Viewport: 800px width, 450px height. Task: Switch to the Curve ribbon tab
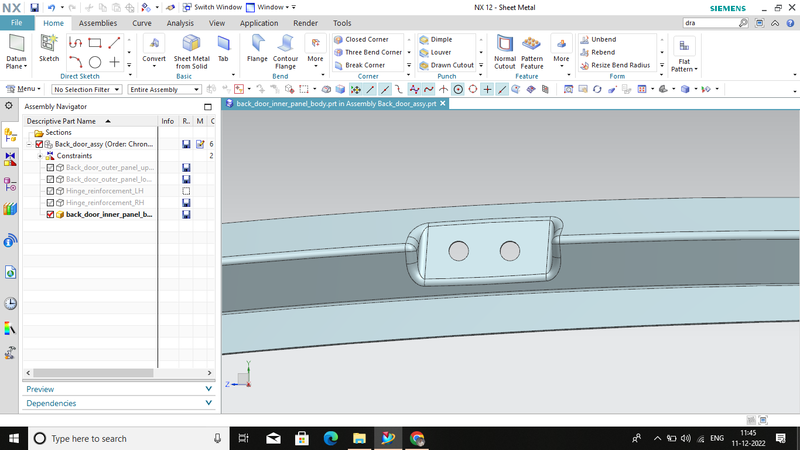pos(142,23)
